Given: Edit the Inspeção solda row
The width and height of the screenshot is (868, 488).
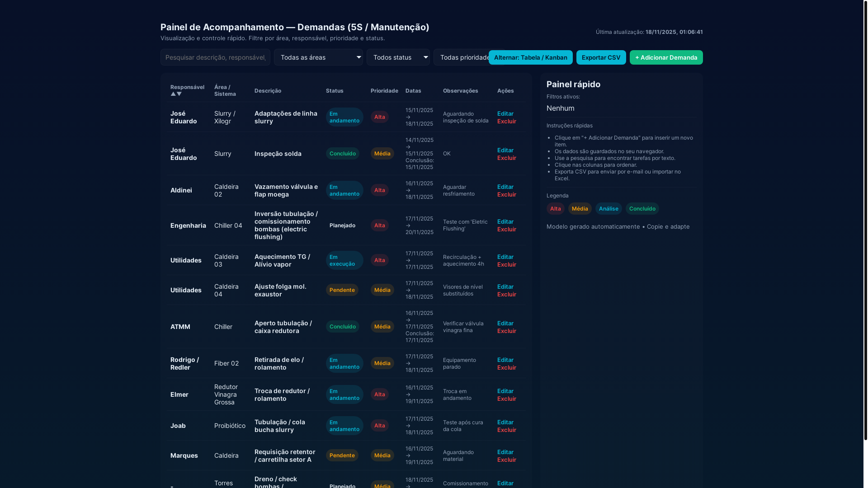Looking at the screenshot, I should click(x=505, y=150).
